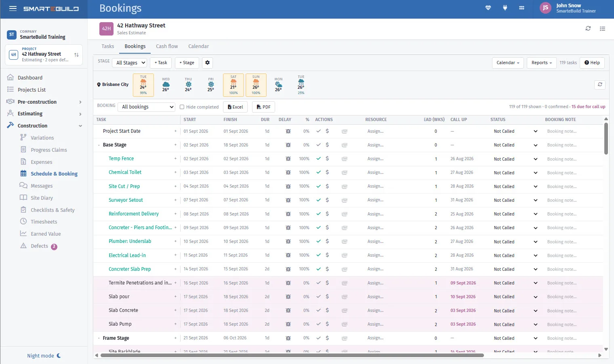
Task: Click the message icon for Site Cut / Prep
Action: [x=345, y=186]
